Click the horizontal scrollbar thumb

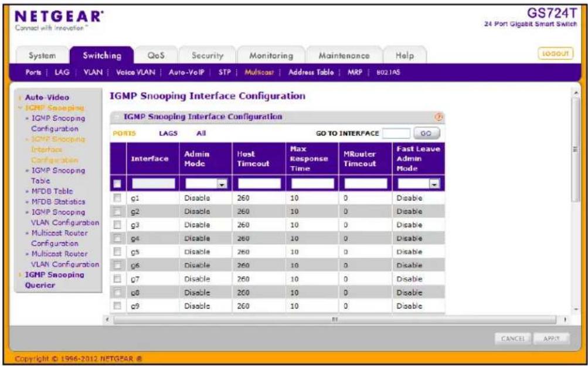pos(335,320)
